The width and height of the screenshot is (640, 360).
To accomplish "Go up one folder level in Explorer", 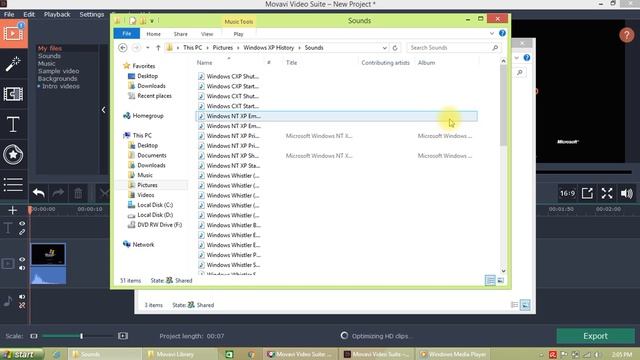I will [158, 48].
